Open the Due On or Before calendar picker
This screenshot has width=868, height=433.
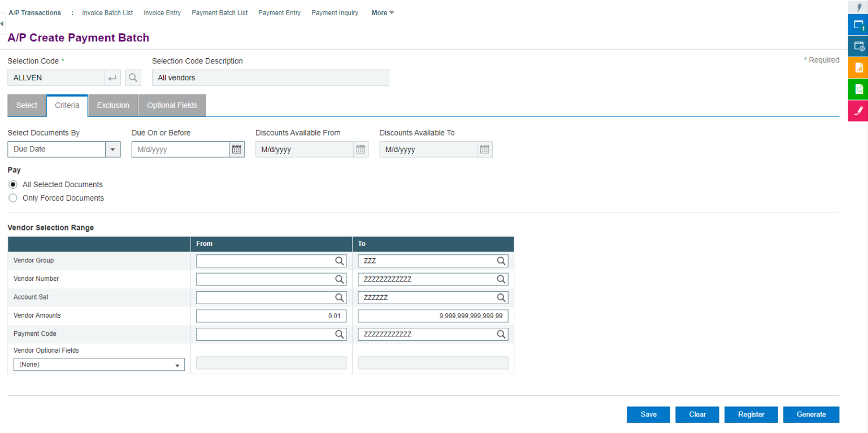click(237, 149)
